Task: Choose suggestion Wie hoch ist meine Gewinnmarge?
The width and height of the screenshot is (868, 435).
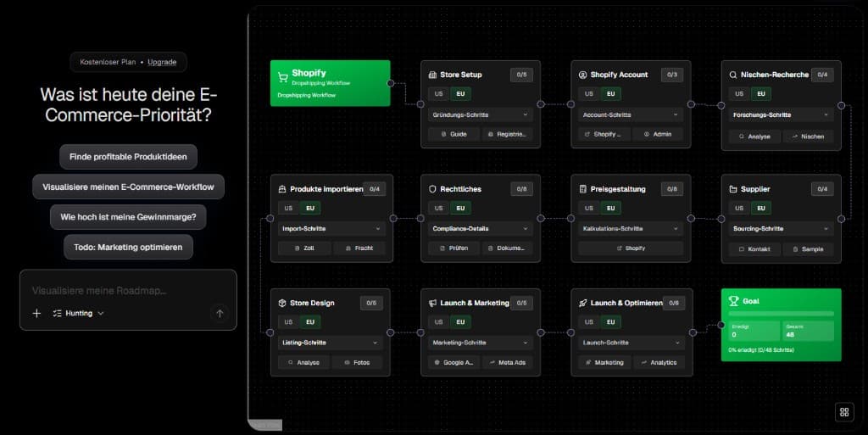Action: 128,217
